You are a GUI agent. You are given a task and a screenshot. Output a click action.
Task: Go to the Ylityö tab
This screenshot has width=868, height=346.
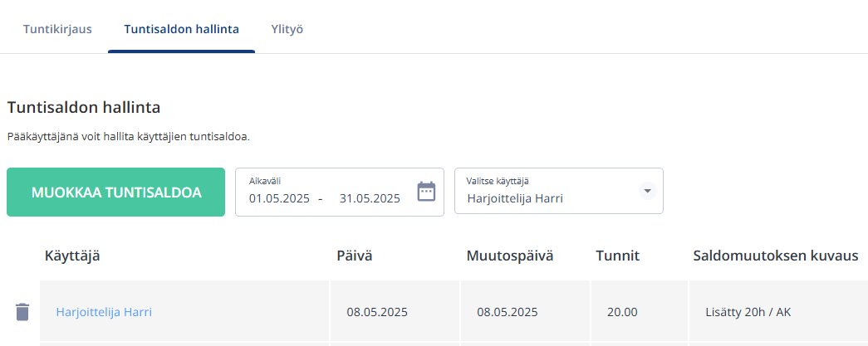287,29
